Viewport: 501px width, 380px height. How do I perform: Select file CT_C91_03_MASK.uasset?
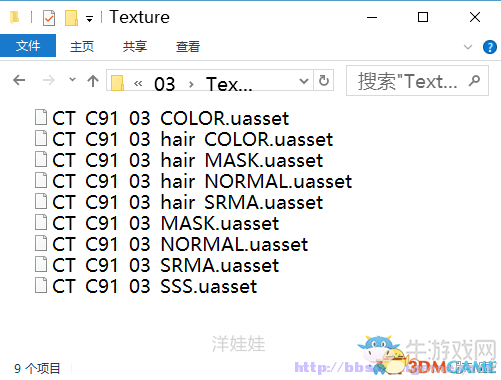[157, 223]
